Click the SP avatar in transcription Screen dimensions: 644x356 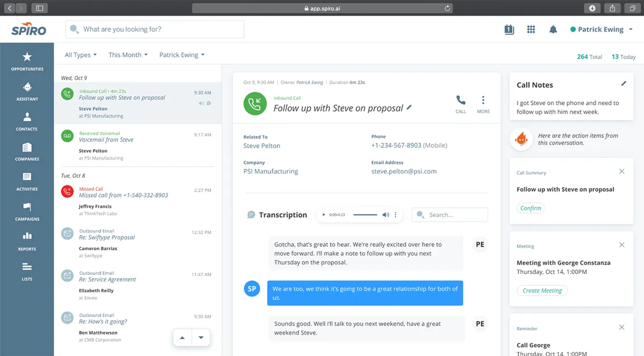click(252, 288)
